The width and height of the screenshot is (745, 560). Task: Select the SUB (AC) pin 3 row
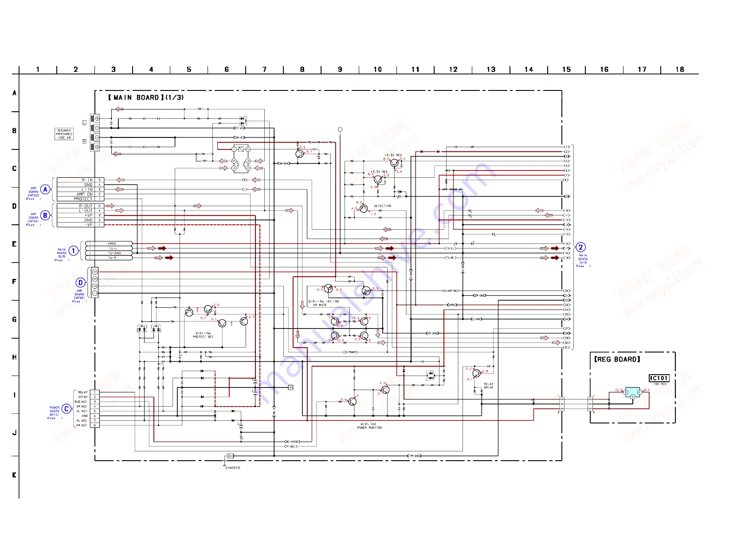86,402
